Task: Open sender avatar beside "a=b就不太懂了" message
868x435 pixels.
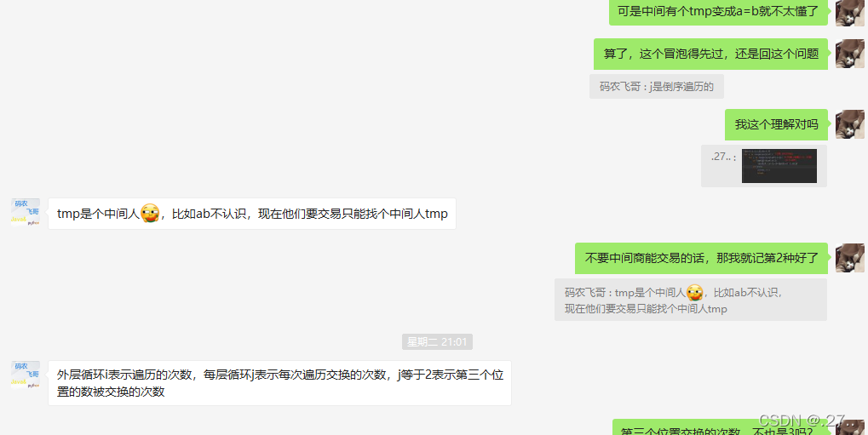Action: point(850,11)
